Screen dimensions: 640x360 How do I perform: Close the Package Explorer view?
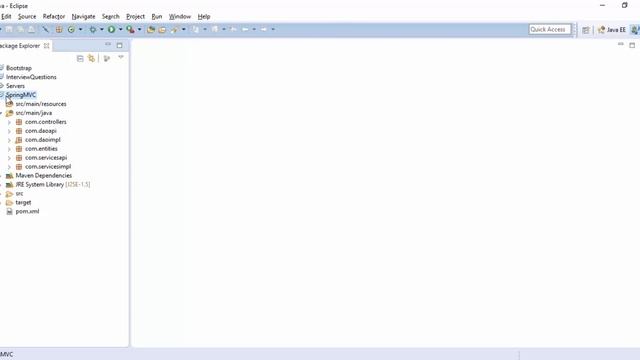pyautogui.click(x=47, y=46)
